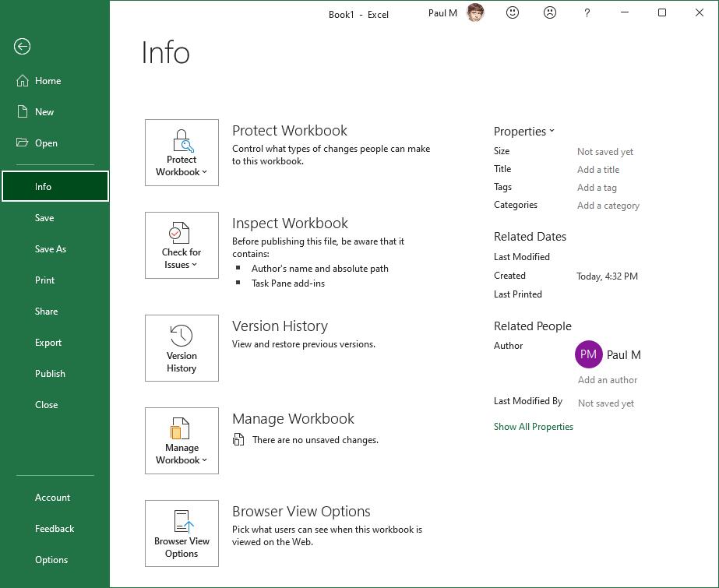Click the New blank page icon
Viewport: 719px width, 588px height.
23,112
